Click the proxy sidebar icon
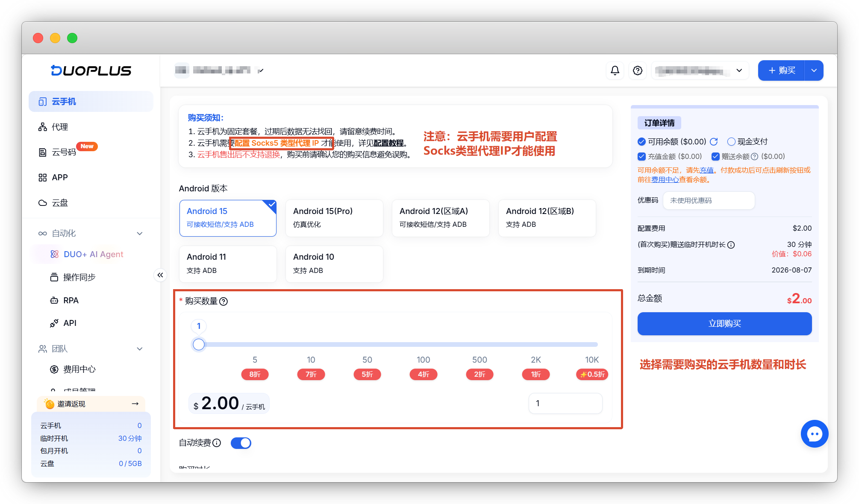 (42, 127)
